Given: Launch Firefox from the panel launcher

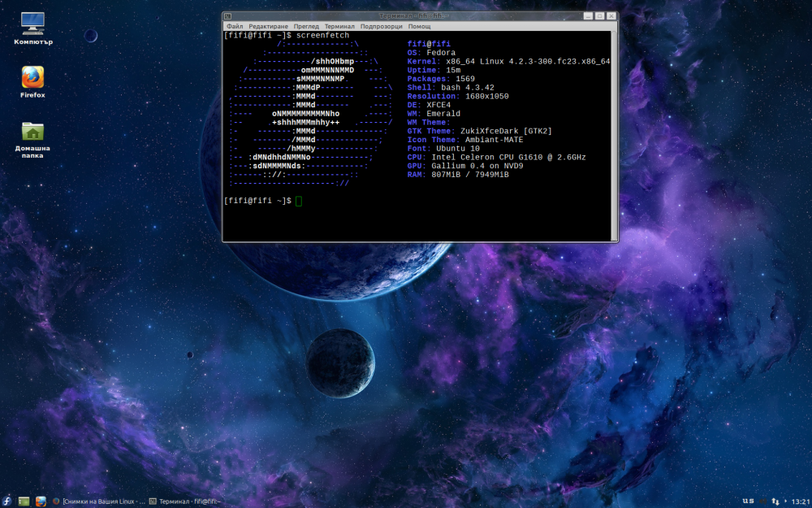Looking at the screenshot, I should click(41, 501).
